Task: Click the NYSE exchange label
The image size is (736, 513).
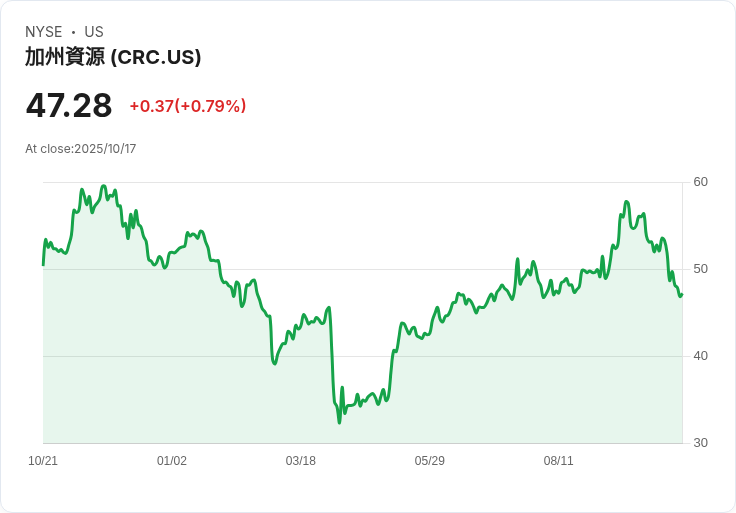Action: 44,32
